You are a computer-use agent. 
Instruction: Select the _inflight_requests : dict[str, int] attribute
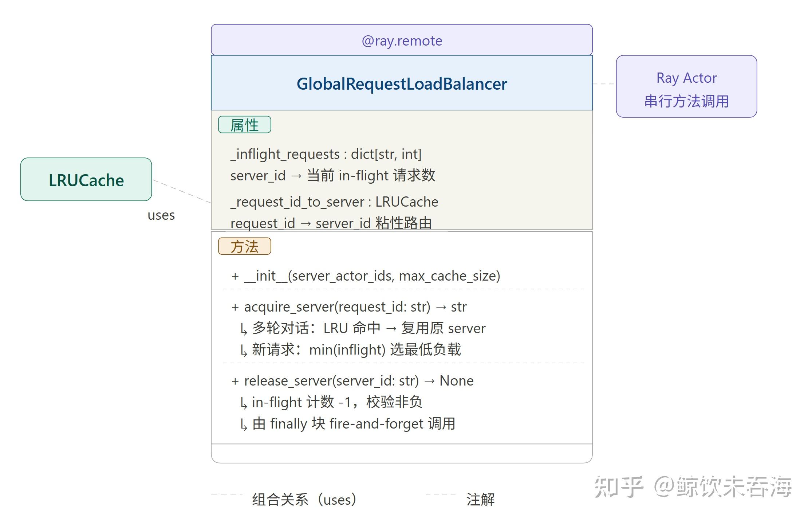pyautogui.click(x=326, y=154)
